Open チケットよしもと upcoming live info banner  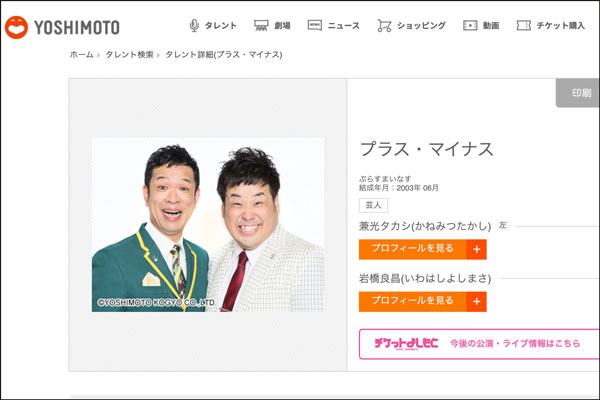(478, 343)
